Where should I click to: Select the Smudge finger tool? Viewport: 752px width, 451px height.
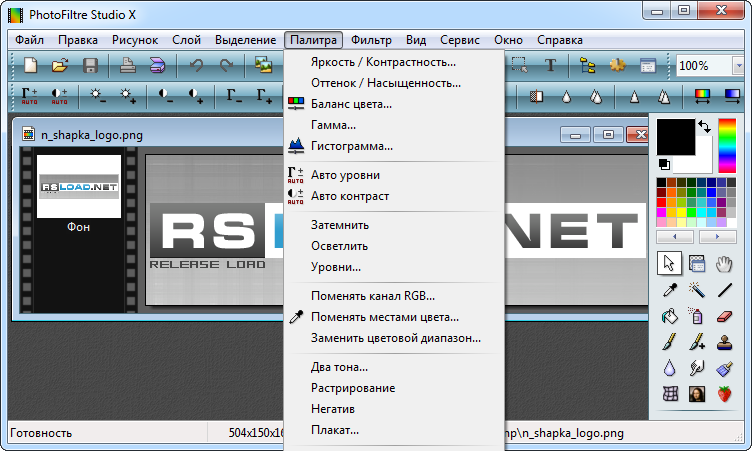coord(697,368)
